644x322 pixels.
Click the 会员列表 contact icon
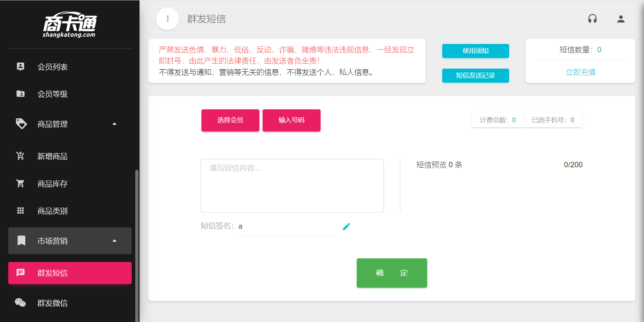(21, 66)
